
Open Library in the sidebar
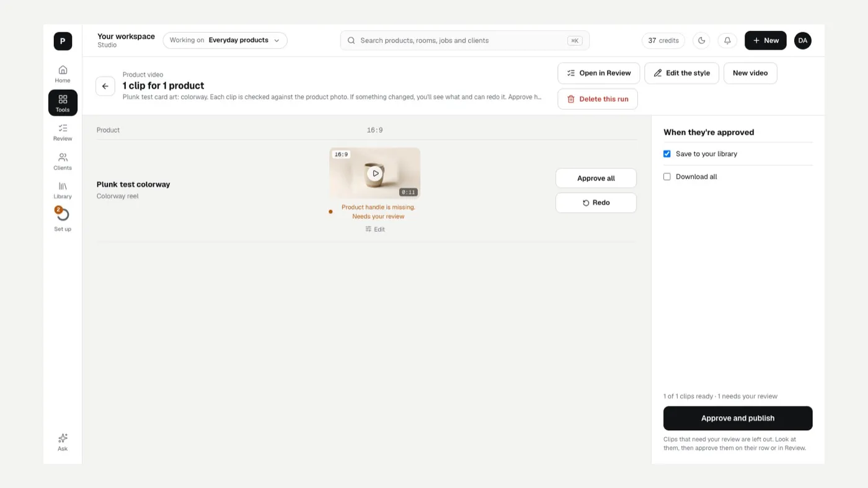coord(63,190)
